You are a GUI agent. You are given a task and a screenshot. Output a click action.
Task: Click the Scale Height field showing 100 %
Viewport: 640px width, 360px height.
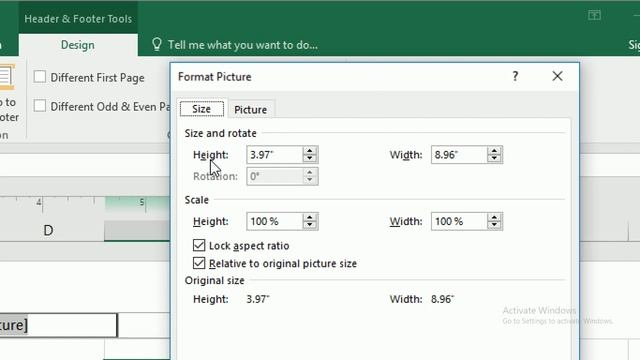point(275,221)
